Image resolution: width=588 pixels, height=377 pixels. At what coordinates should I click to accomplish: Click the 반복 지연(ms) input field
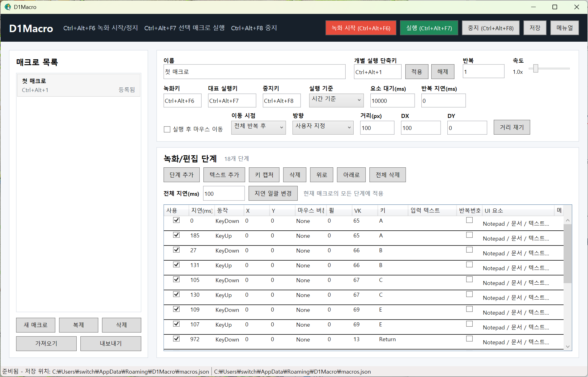coord(443,101)
